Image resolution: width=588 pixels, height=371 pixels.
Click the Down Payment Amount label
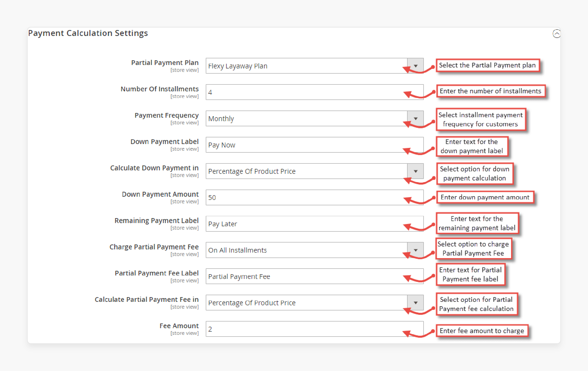[160, 194]
